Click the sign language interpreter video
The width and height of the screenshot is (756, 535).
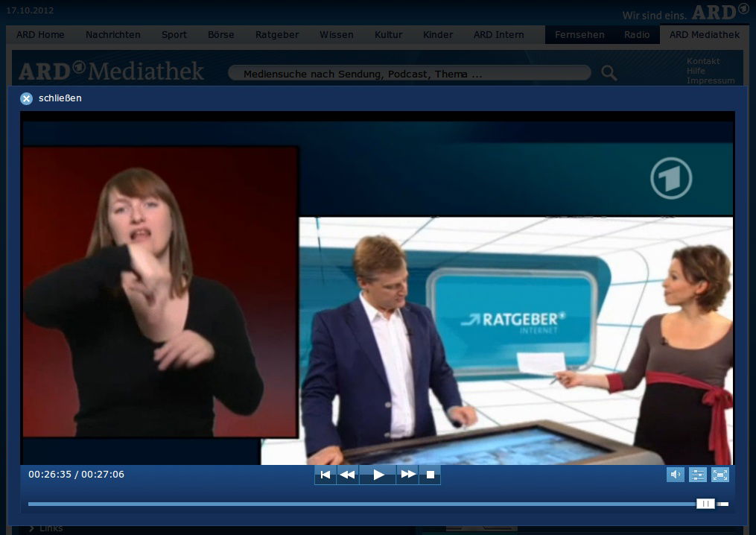click(160, 292)
